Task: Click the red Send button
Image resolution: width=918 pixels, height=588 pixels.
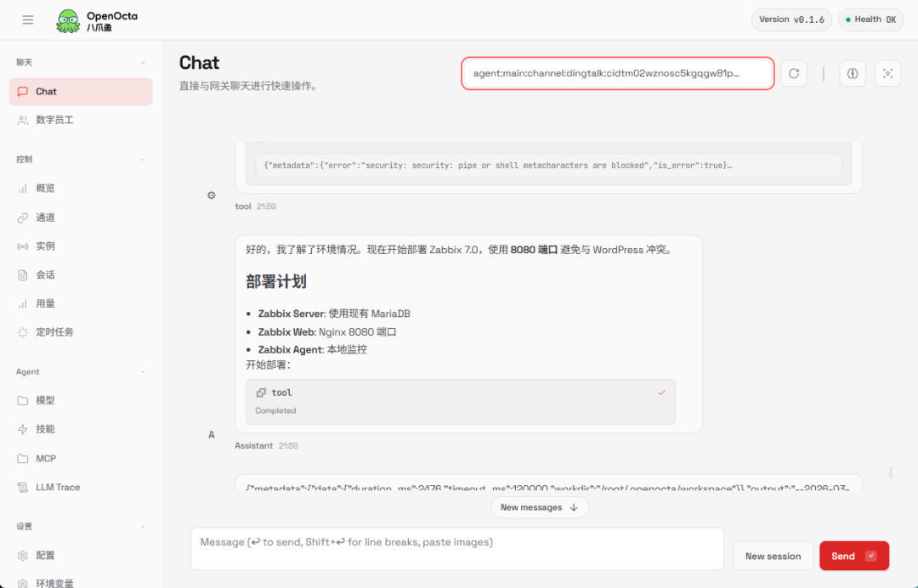Action: click(x=853, y=555)
